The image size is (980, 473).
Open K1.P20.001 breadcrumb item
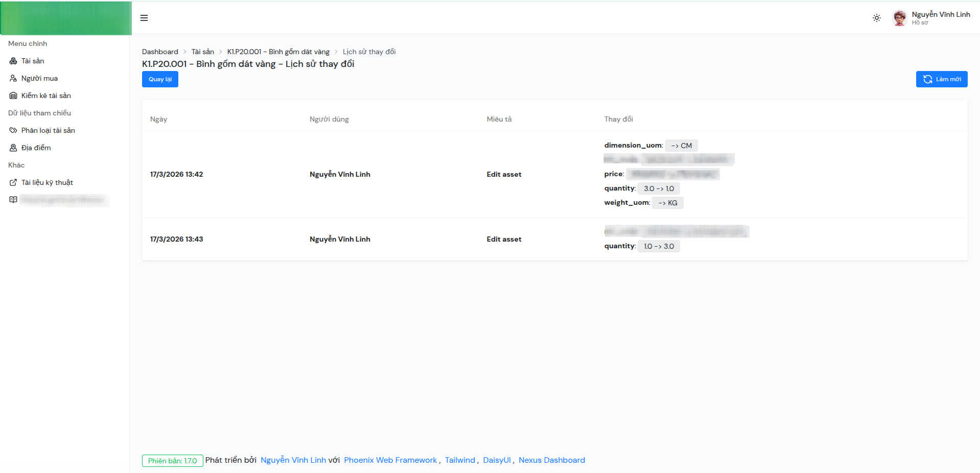(x=278, y=52)
